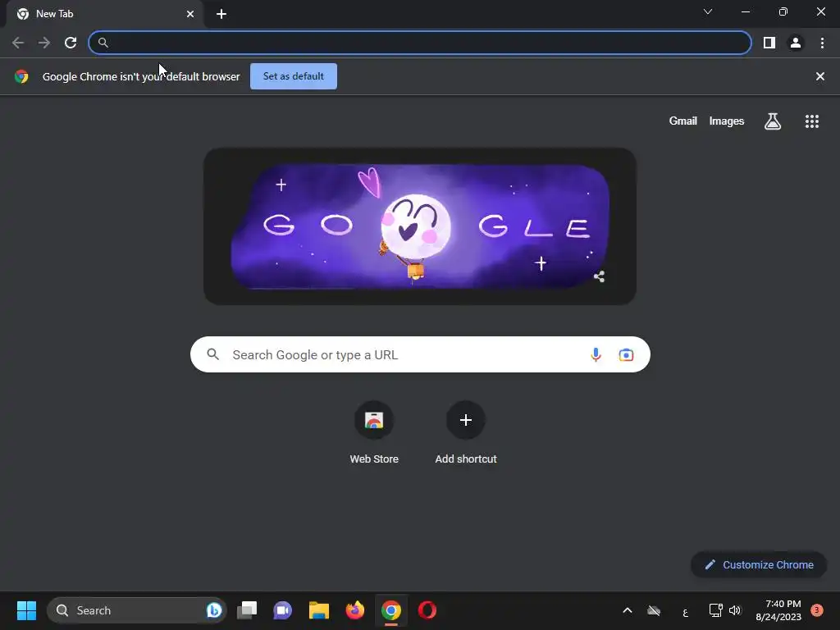Screen dimensions: 840x630
Task: Click the taskbar Search box
Action: (x=137, y=610)
